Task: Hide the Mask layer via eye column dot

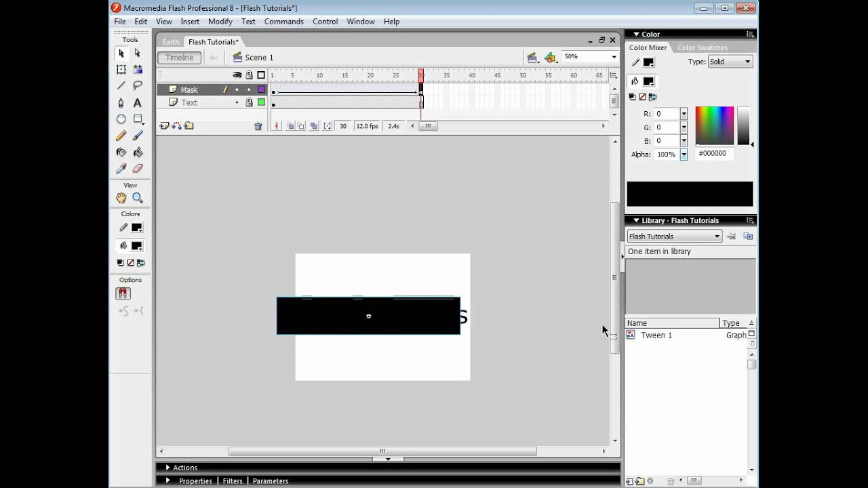Action: click(x=237, y=89)
